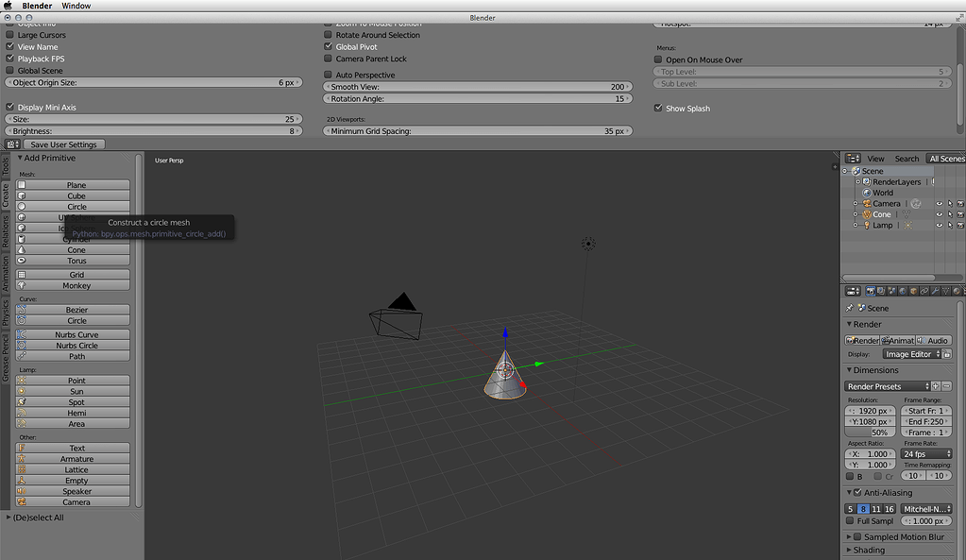Collapse the Add Primitive panel

click(x=20, y=158)
